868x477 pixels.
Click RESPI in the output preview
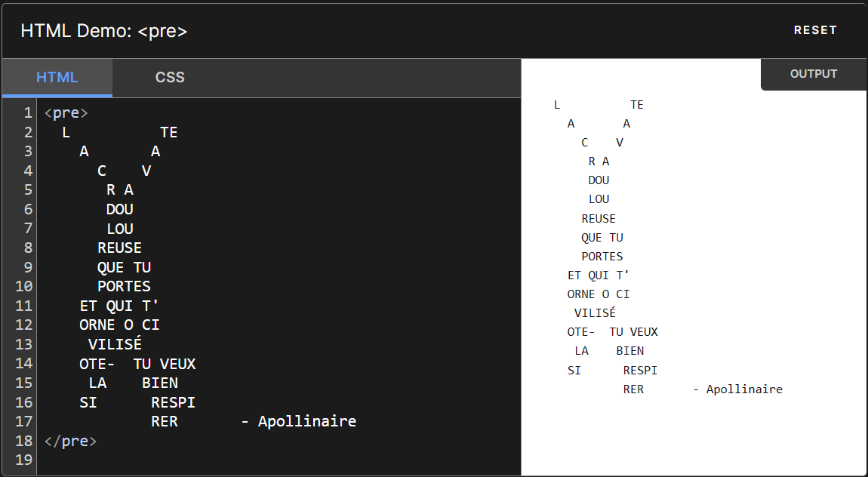click(x=640, y=370)
